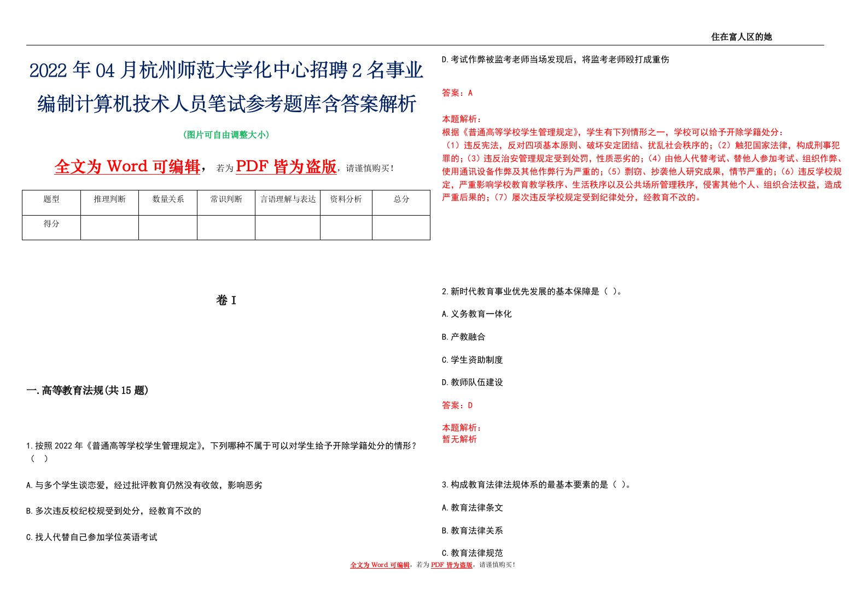The image size is (868, 614).
Task: Click the red underlined 全文为Word可编辑 heading
Action: pos(127,166)
